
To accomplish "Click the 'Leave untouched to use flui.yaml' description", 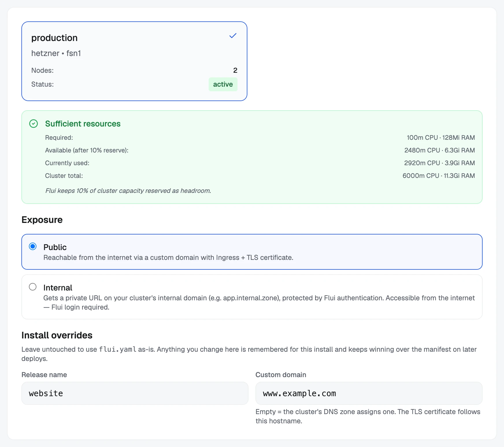I will 249,354.
